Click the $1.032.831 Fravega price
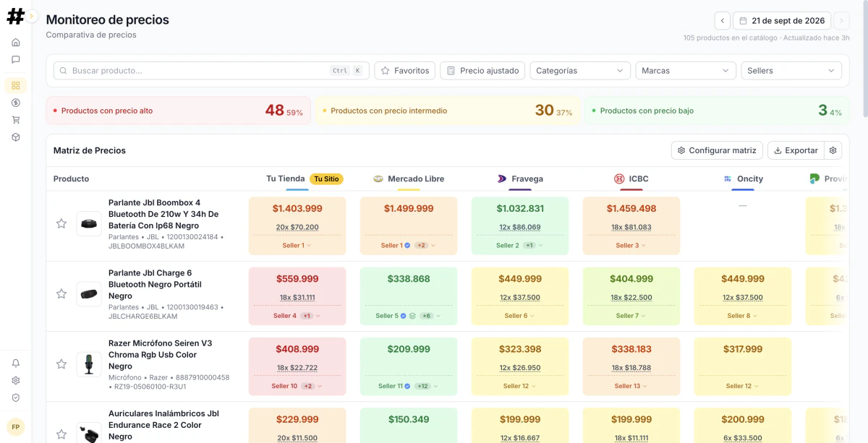 520,208
